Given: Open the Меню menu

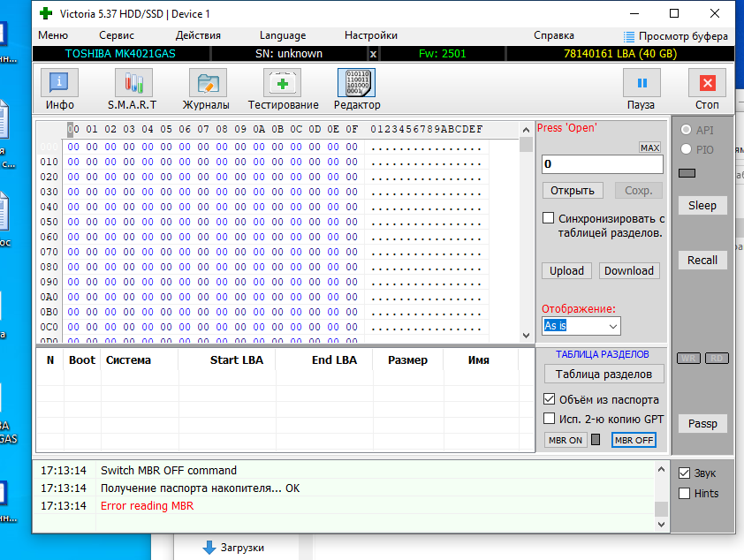Looking at the screenshot, I should tap(53, 35).
